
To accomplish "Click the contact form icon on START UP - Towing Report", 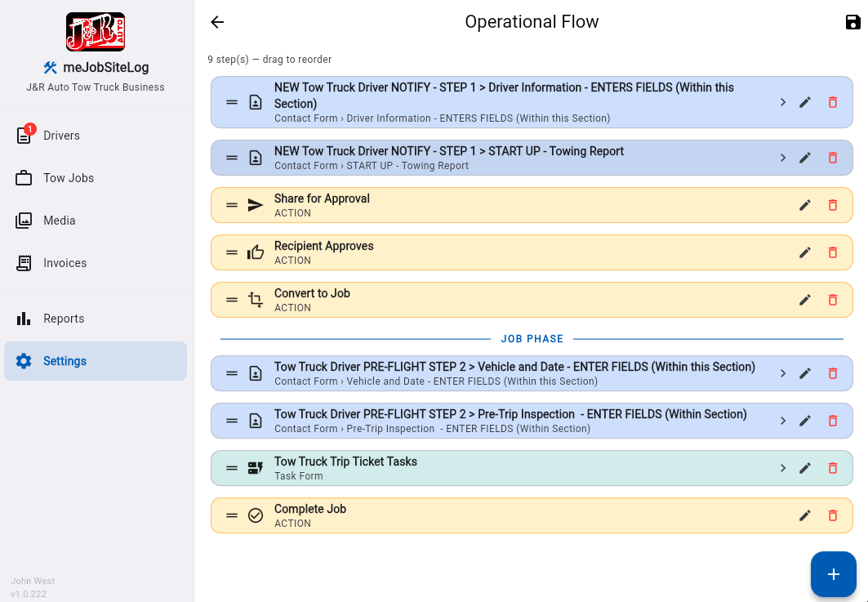I will click(x=256, y=157).
